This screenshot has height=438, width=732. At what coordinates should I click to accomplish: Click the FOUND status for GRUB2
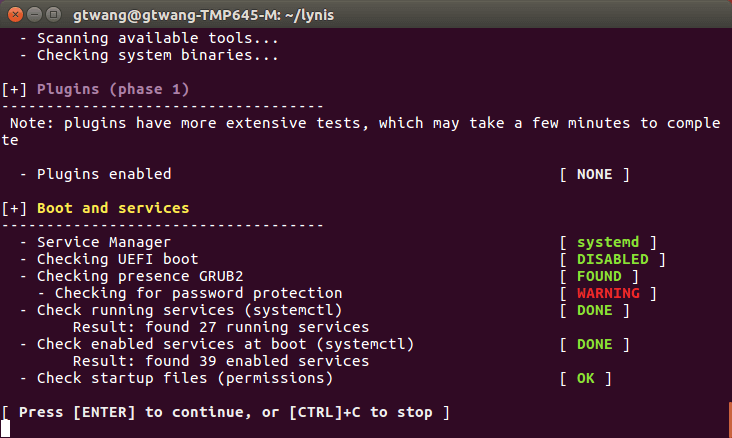point(598,276)
